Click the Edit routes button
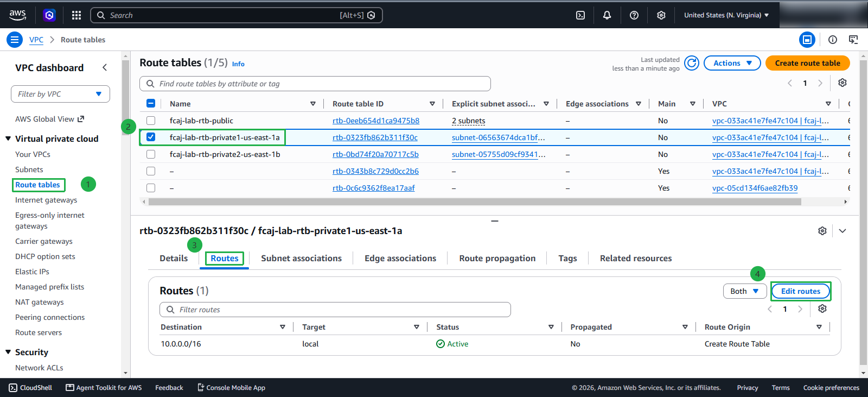The width and height of the screenshot is (868, 397). (801, 291)
